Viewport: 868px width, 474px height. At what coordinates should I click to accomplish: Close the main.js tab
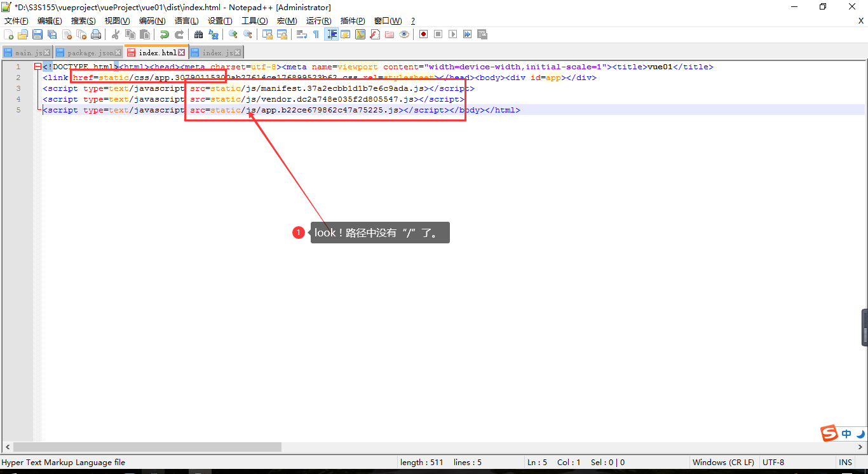47,53
